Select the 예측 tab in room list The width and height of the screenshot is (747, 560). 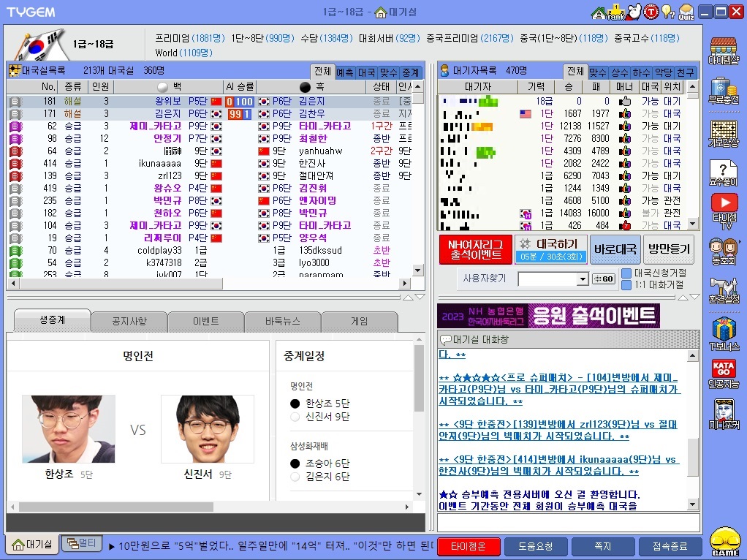pos(345,72)
